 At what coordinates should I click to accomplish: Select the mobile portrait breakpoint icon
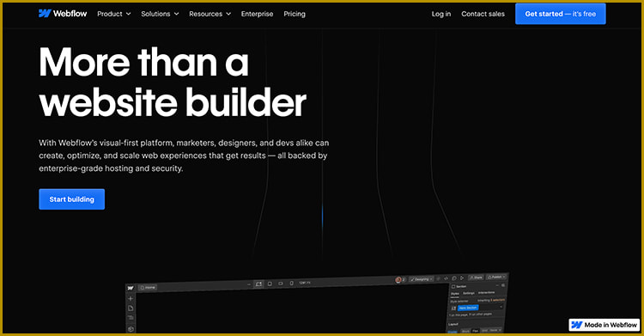292,283
